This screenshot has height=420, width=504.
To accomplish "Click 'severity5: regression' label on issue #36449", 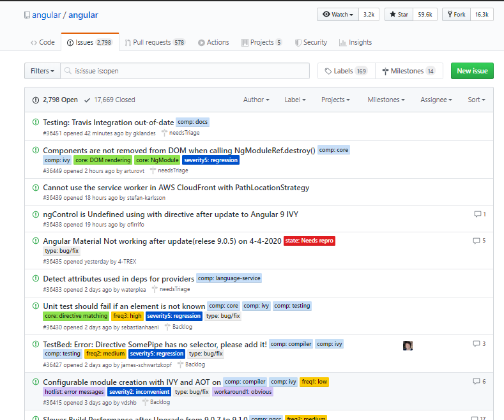I will [x=211, y=160].
